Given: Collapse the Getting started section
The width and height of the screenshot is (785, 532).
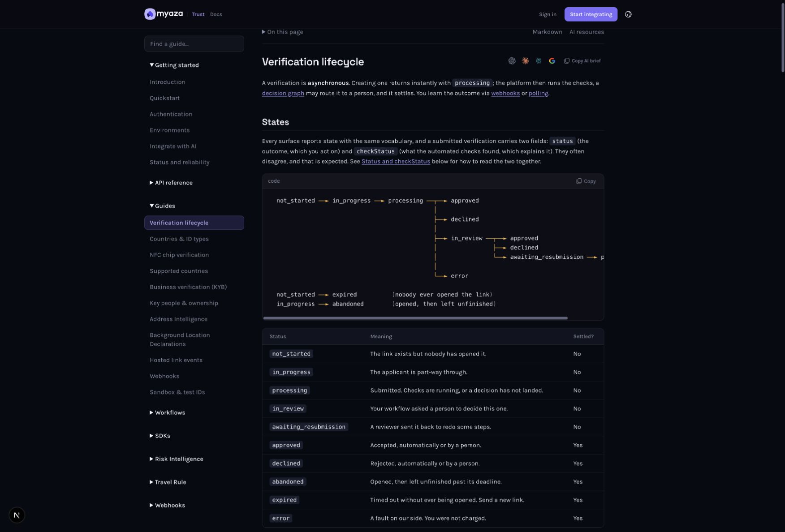Looking at the screenshot, I should coord(174,65).
